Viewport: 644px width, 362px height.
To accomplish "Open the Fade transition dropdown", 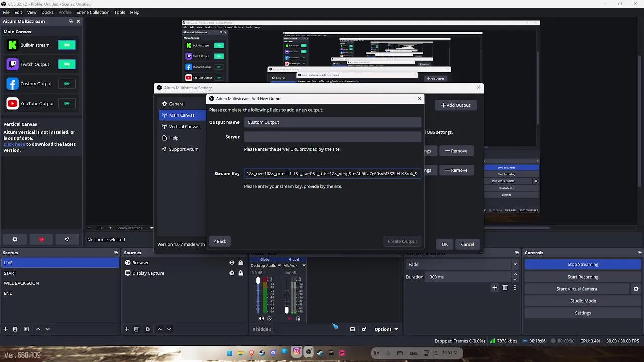I will pyautogui.click(x=462, y=265).
